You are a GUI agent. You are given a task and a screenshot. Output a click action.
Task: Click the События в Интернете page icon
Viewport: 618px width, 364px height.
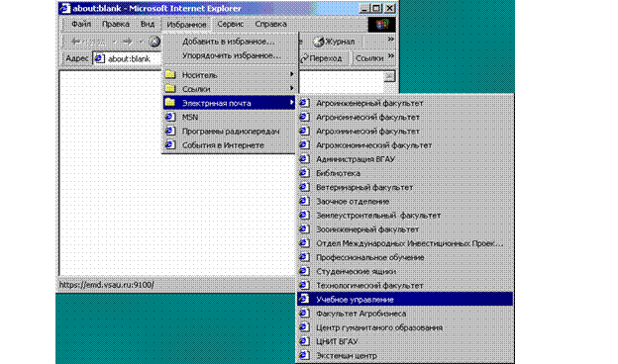click(170, 144)
